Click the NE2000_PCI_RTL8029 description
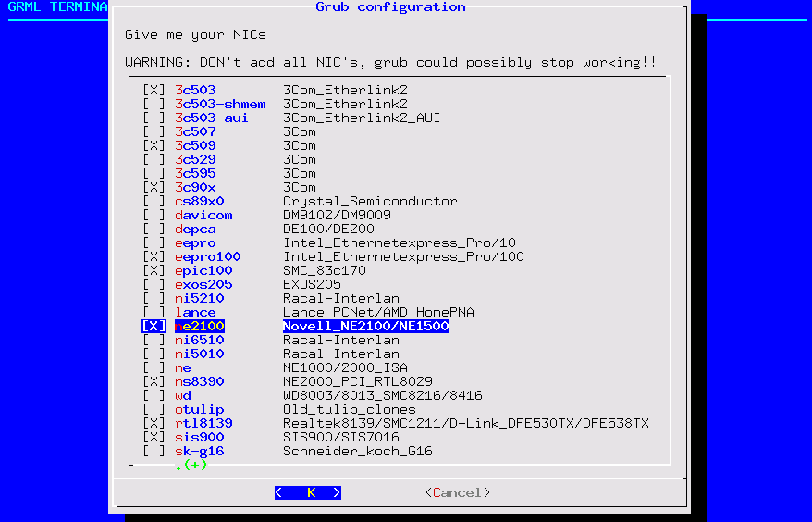The height and width of the screenshot is (522, 812). coord(358,381)
